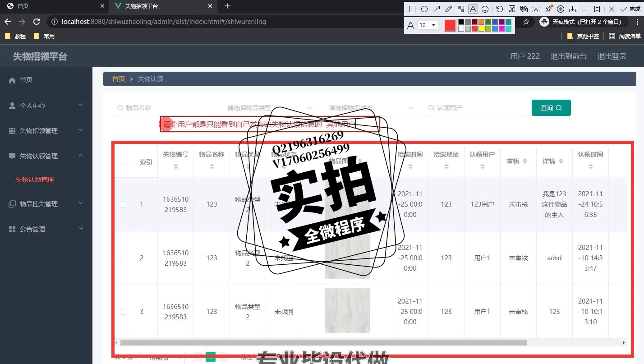Click the translate screenshot icon
Image resolution: width=644 pixels, height=364 pixels.
(524, 9)
